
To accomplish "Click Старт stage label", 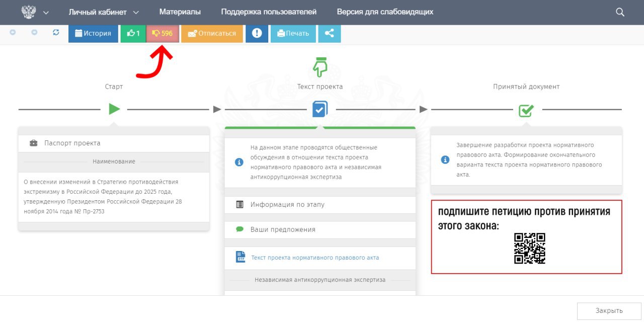I will pyautogui.click(x=114, y=87).
